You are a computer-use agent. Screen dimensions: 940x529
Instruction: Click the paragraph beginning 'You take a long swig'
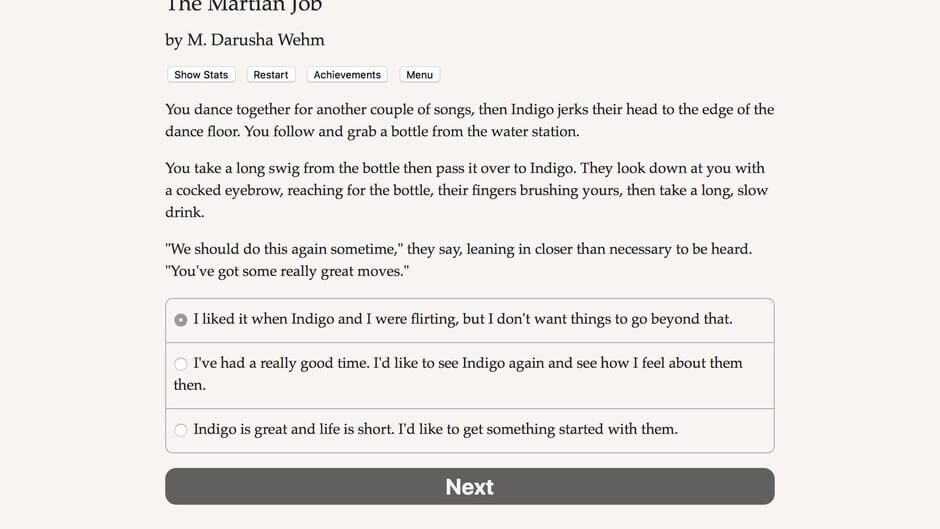[x=466, y=190]
